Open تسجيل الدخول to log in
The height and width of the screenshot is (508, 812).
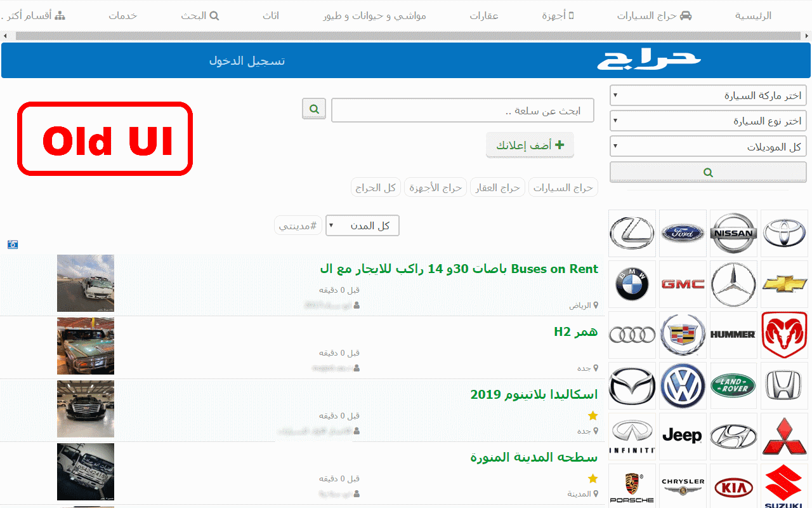point(247,60)
